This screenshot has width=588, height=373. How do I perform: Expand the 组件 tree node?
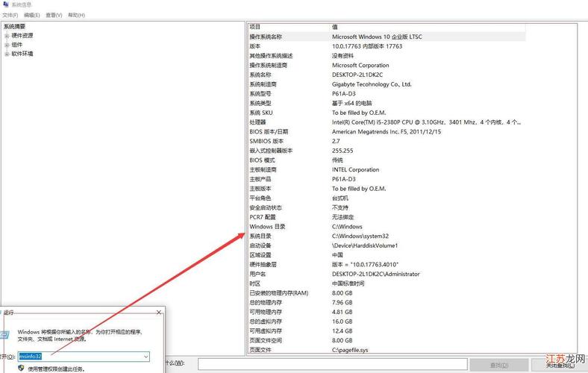click(7, 45)
